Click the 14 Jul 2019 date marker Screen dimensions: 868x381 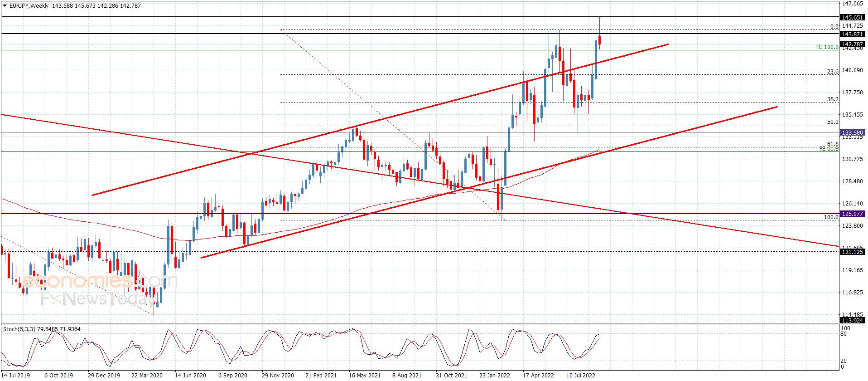tap(16, 375)
